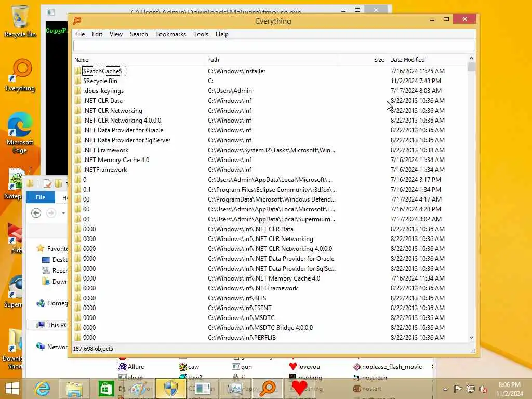Screen dimensions: 532x399
Task: Sort results by the Name column header
Action: pos(139,60)
